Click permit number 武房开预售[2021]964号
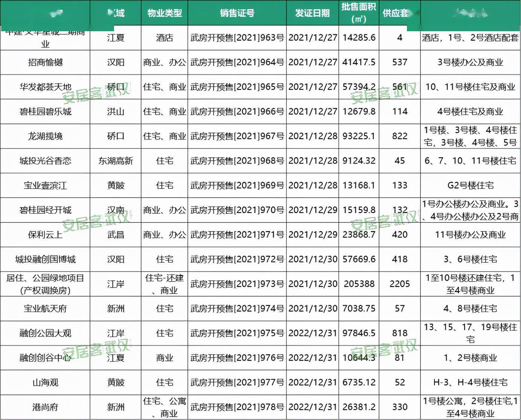521x420 pixels. pyautogui.click(x=237, y=62)
